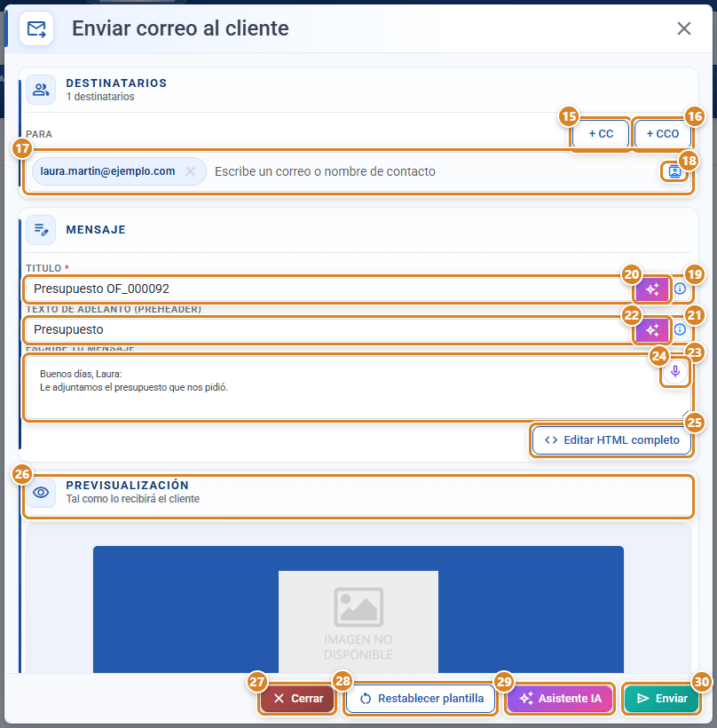This screenshot has width=717, height=728.
Task: Add a hidden copy with +CCO
Action: click(662, 134)
